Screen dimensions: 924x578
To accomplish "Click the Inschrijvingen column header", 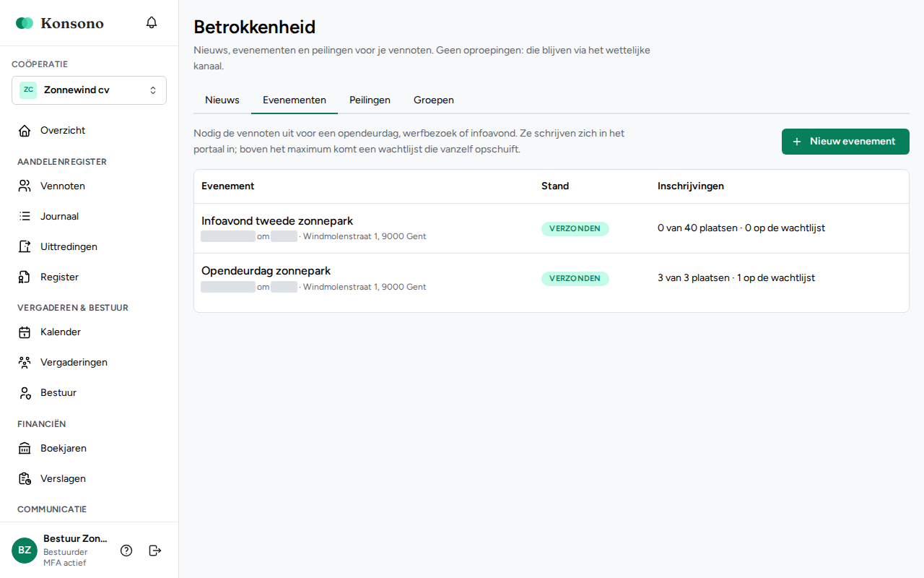I will tap(691, 186).
